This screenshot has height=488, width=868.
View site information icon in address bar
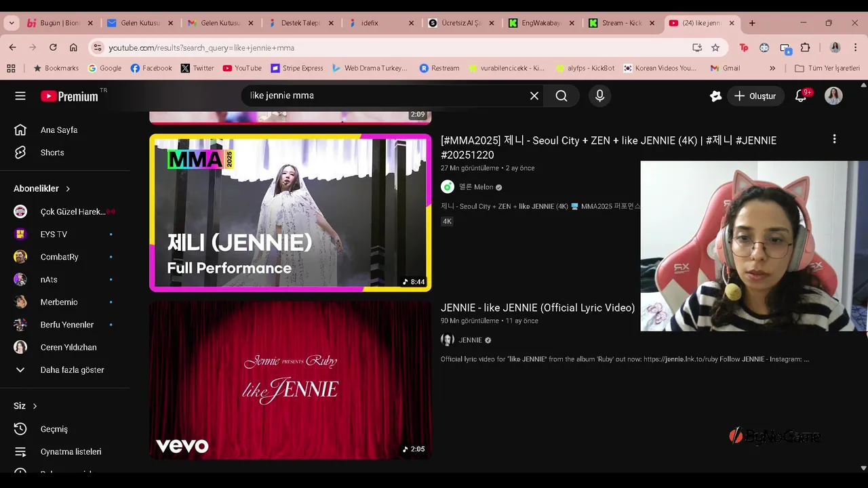pyautogui.click(x=98, y=47)
